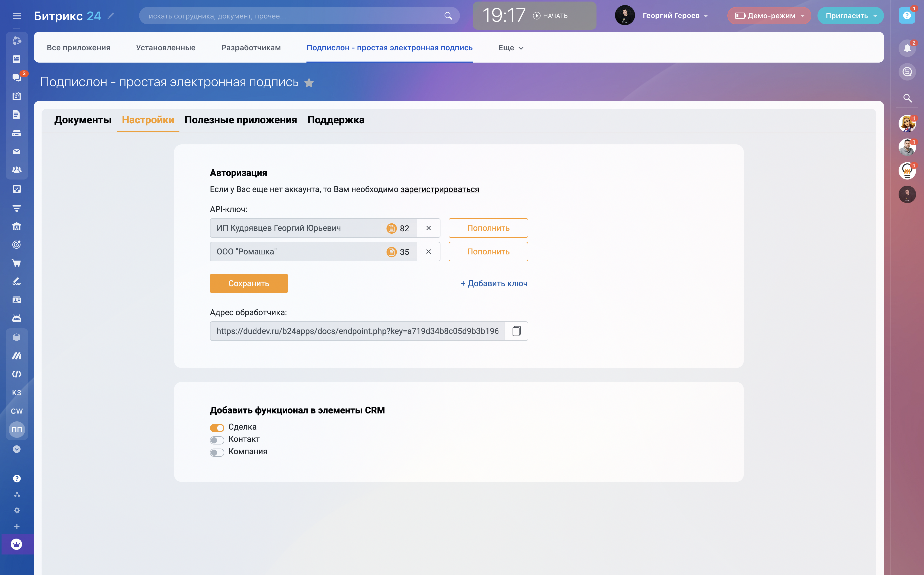Switch to the Документы tab
Viewport: 924px width, 575px height.
tap(83, 120)
